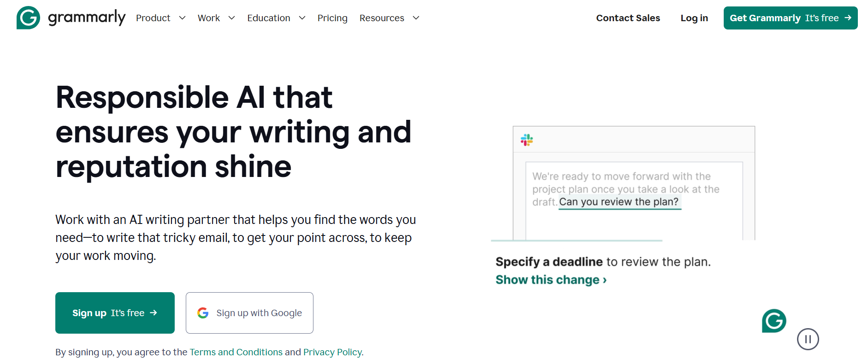
Task: Expand the Work dropdown chevron
Action: click(x=231, y=18)
